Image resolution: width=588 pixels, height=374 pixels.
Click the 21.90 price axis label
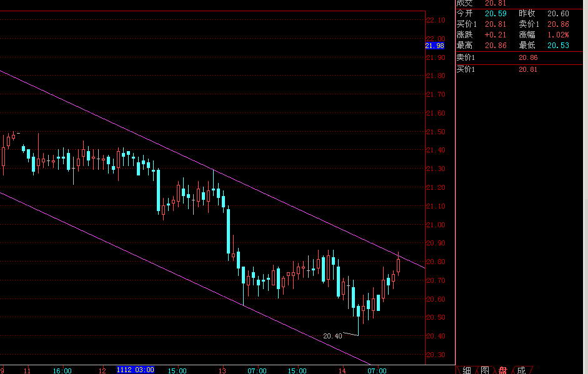click(436, 57)
